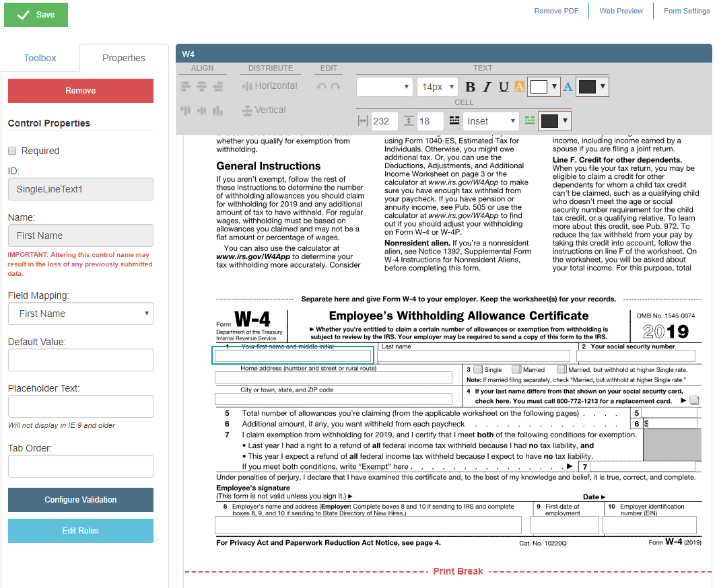This screenshot has height=588, width=717.
Task: Toggle underline text formatting
Action: click(x=504, y=87)
